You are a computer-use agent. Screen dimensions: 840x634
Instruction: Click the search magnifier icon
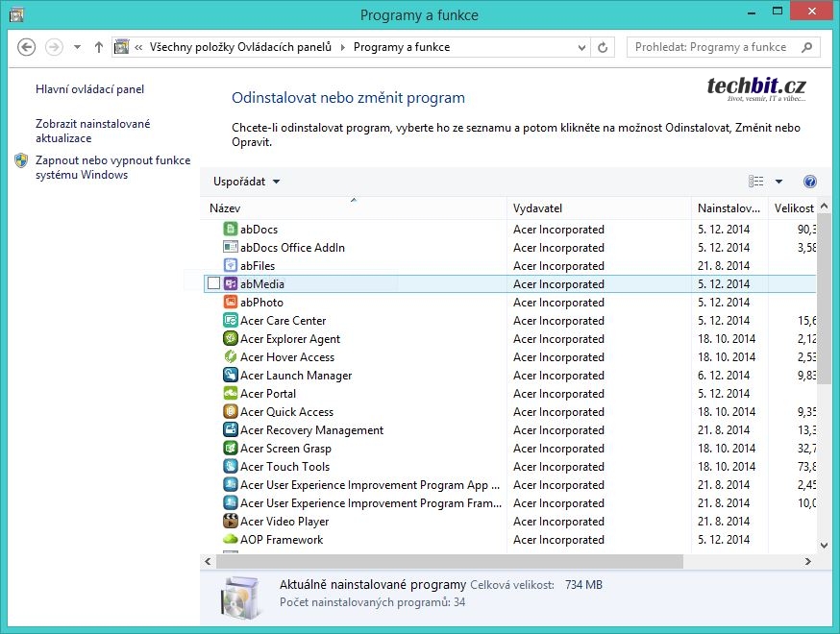(806, 47)
